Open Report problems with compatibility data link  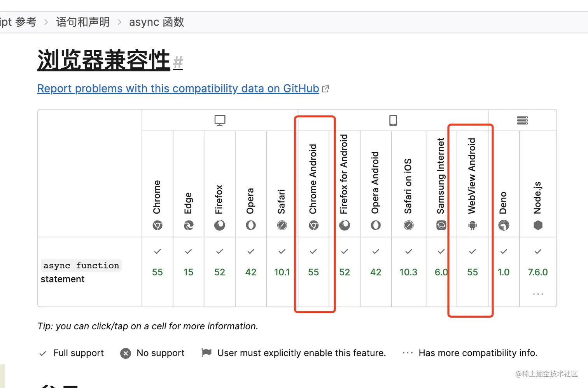[178, 89]
